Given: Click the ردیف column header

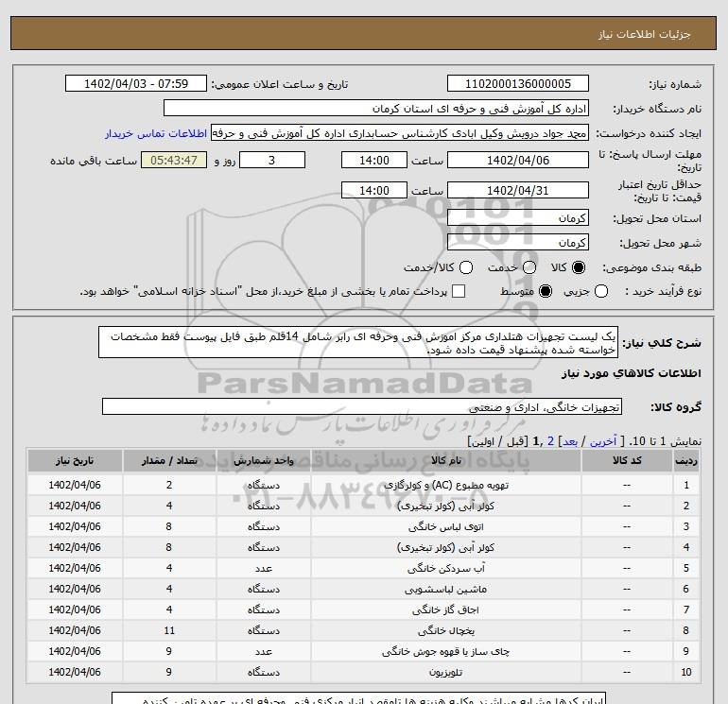Looking at the screenshot, I should [686, 461].
